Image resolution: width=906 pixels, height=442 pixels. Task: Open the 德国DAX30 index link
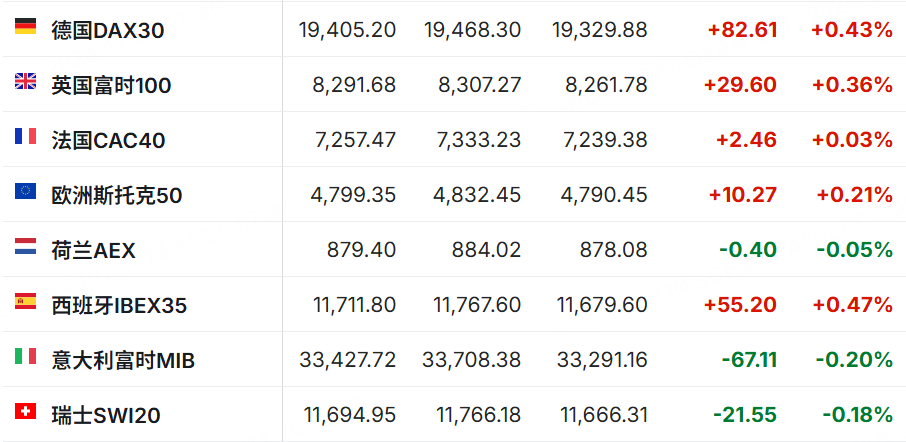(107, 31)
